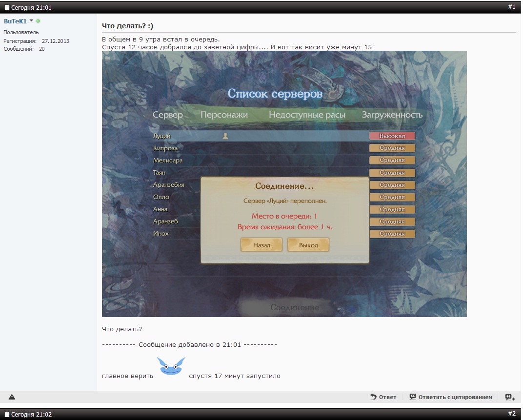Click multi-quote icon with plus sign
This screenshot has width=524, height=420.
tap(510, 397)
